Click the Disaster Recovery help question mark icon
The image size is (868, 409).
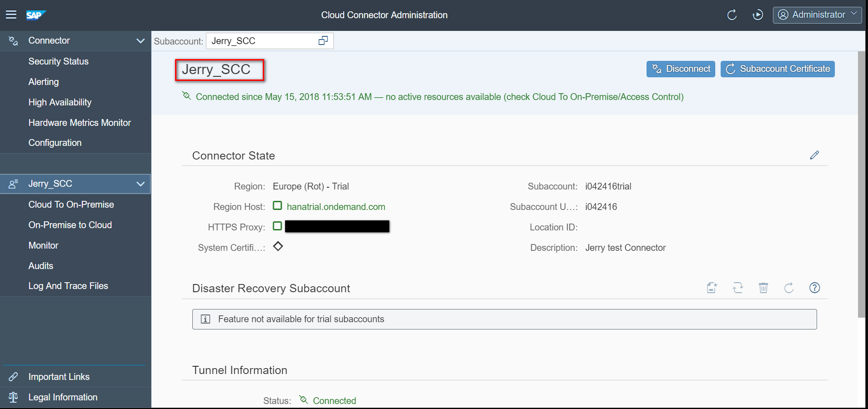[x=814, y=288]
